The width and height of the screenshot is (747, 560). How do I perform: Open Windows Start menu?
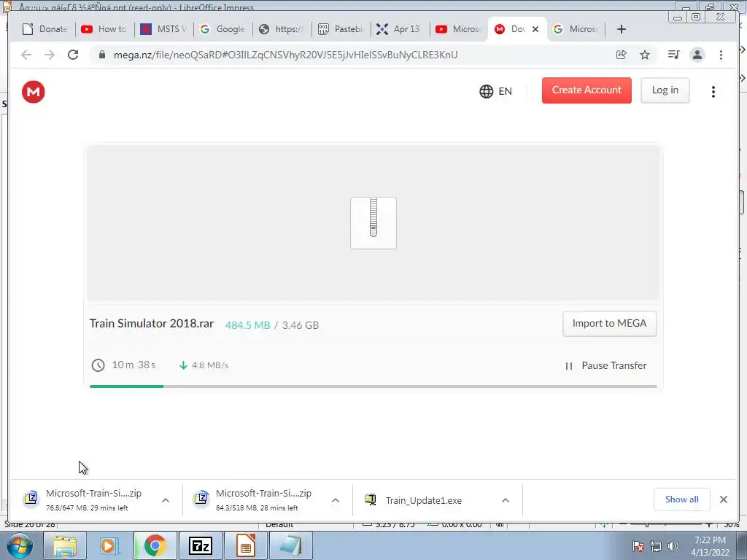(x=20, y=545)
